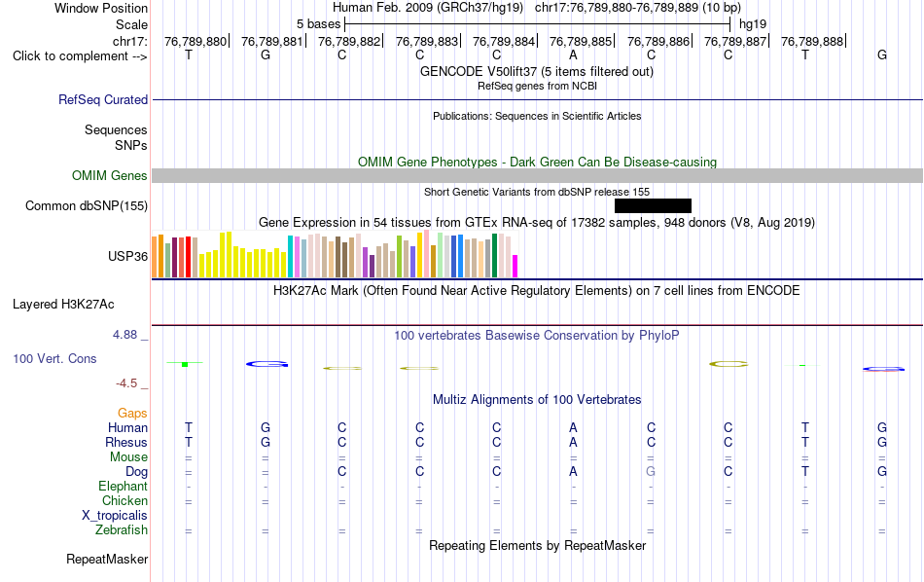Click the Rhesus alignment row label
This screenshot has width=924, height=582.
click(x=126, y=442)
